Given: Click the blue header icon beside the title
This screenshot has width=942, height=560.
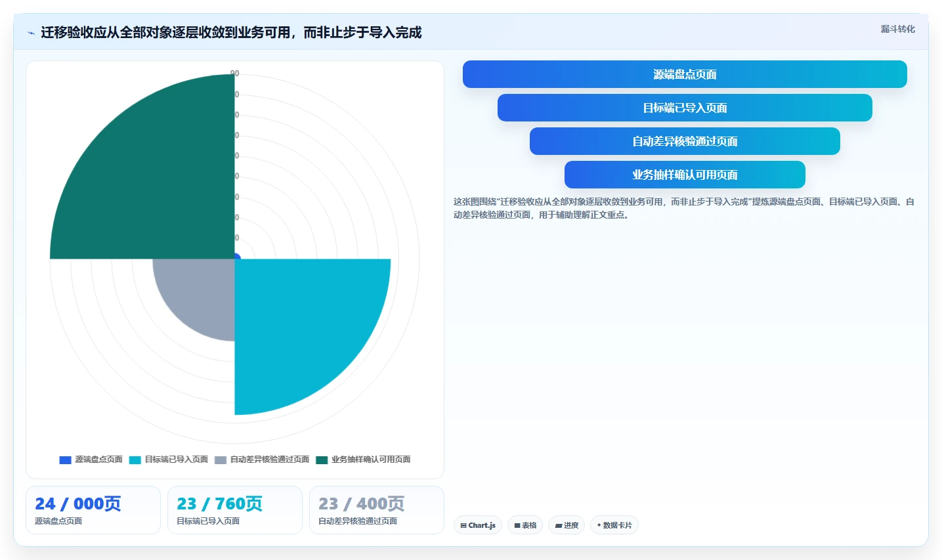Looking at the screenshot, I should 31,33.
